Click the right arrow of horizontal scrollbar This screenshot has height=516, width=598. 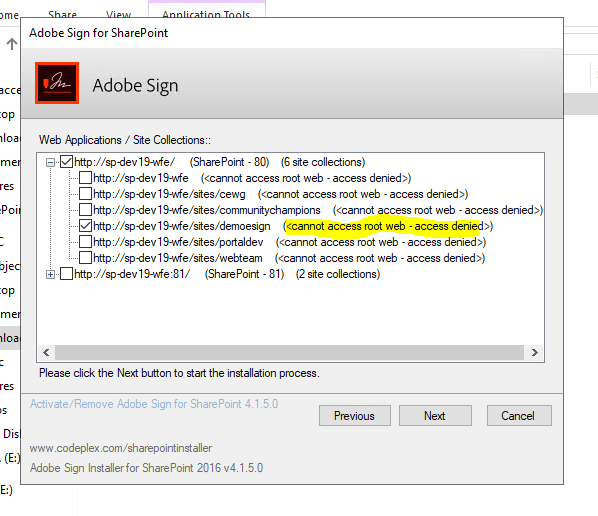535,352
